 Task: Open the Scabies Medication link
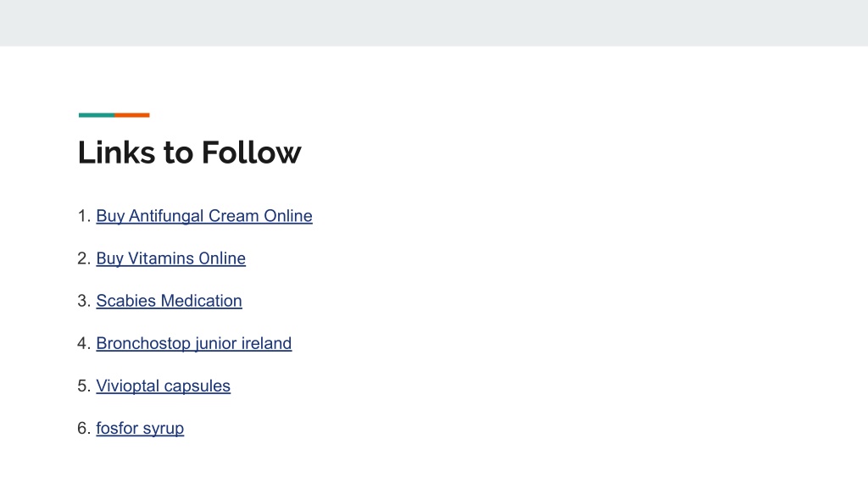(x=169, y=301)
